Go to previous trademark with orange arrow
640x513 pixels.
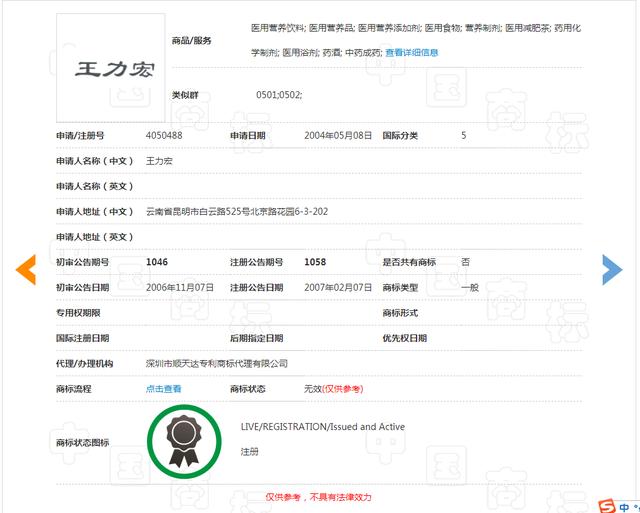pos(26,269)
